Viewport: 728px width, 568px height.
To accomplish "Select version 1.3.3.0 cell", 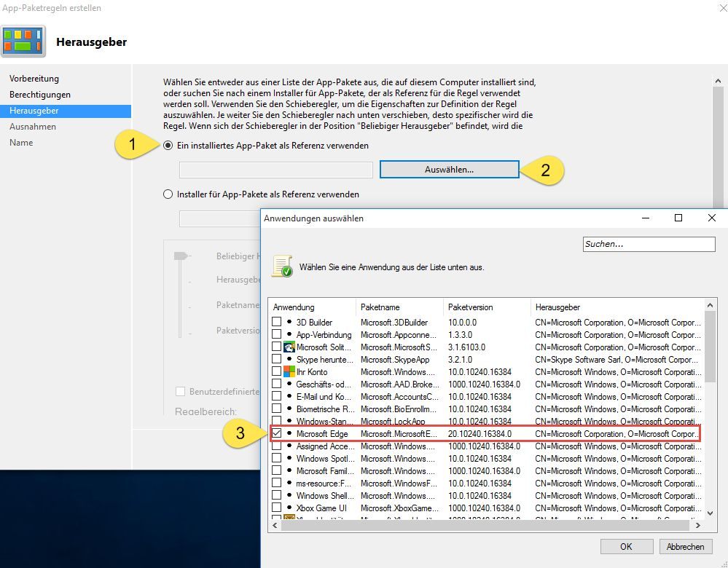I will click(x=460, y=334).
